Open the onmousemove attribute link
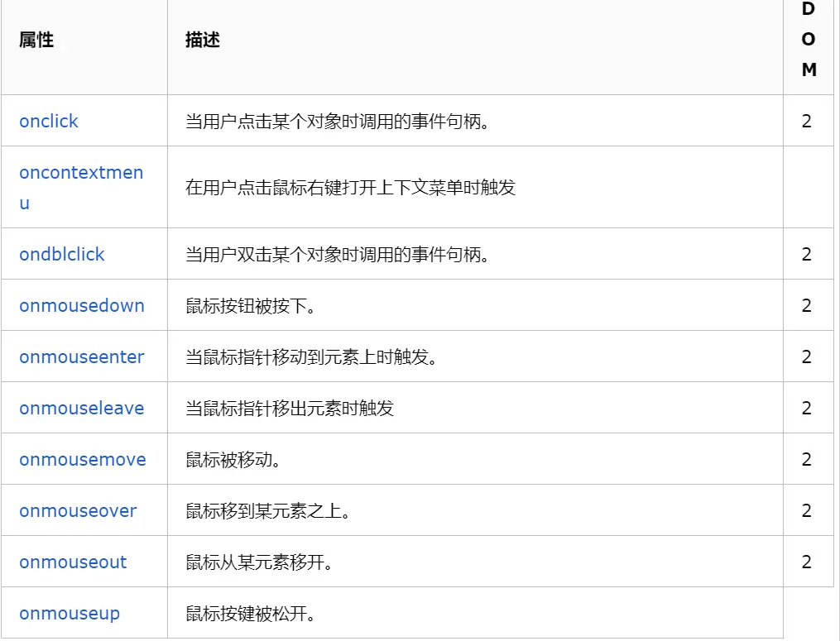The height and width of the screenshot is (641, 840). pos(83,459)
